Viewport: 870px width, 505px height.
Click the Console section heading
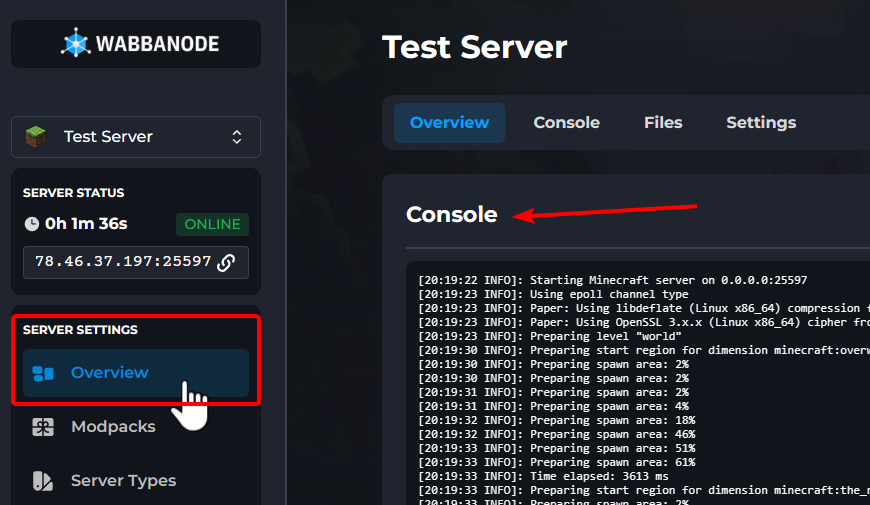[452, 215]
